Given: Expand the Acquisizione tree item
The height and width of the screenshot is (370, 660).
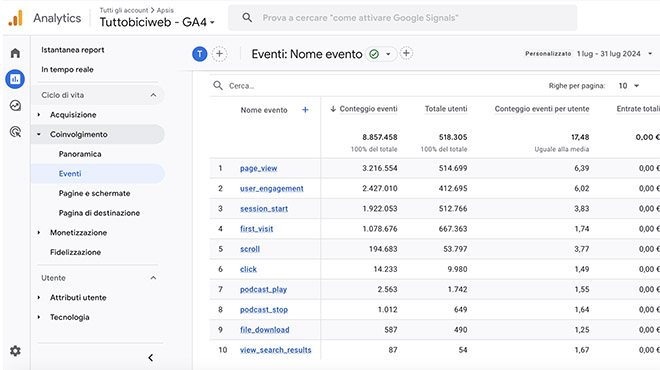Looking at the screenshot, I should click(39, 115).
